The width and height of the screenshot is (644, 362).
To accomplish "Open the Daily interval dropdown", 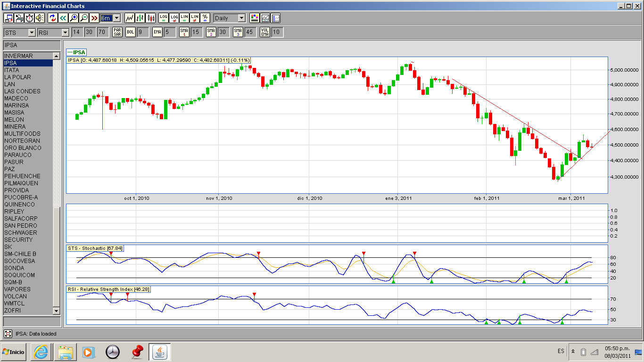I will [241, 18].
